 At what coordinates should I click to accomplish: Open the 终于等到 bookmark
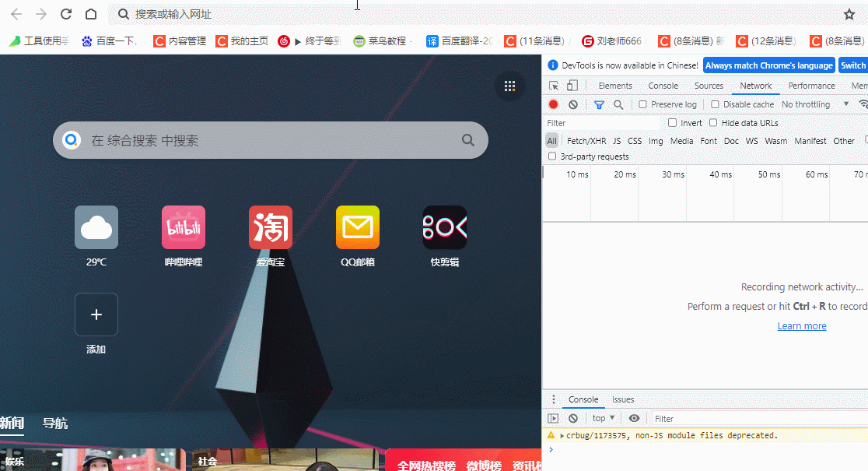coord(310,41)
